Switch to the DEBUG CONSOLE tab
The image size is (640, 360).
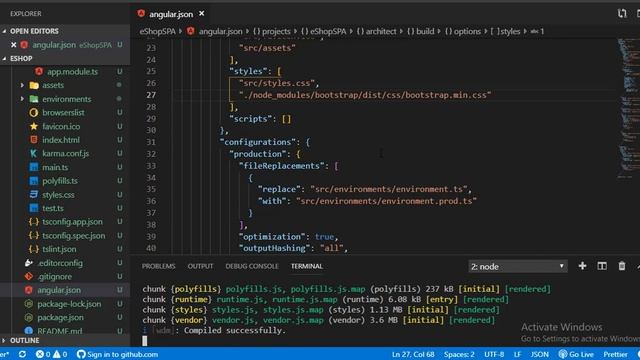252,266
